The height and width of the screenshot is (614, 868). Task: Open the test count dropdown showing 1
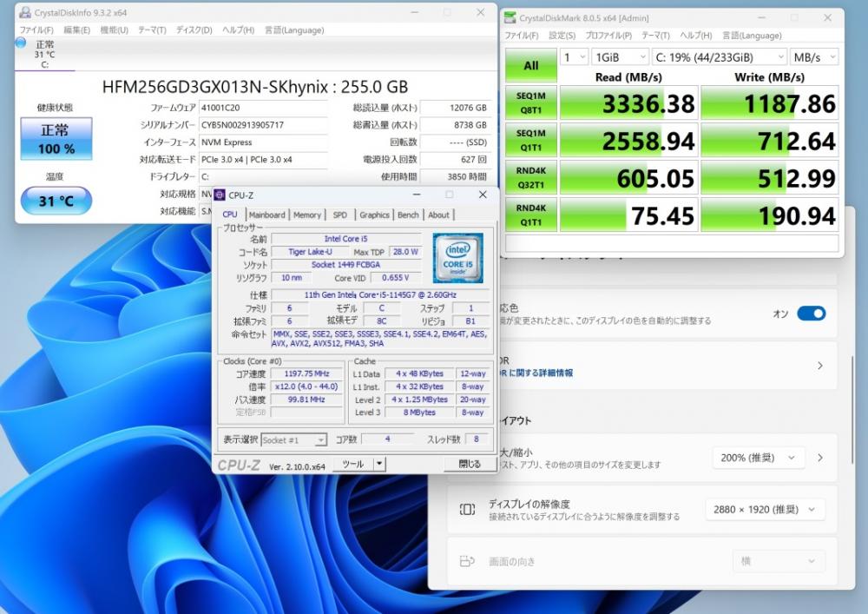tap(574, 57)
